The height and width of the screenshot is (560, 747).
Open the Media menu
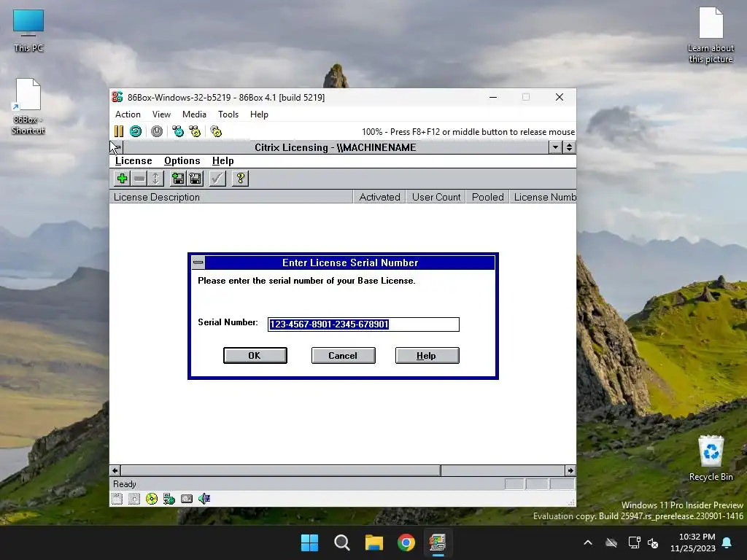coord(194,114)
